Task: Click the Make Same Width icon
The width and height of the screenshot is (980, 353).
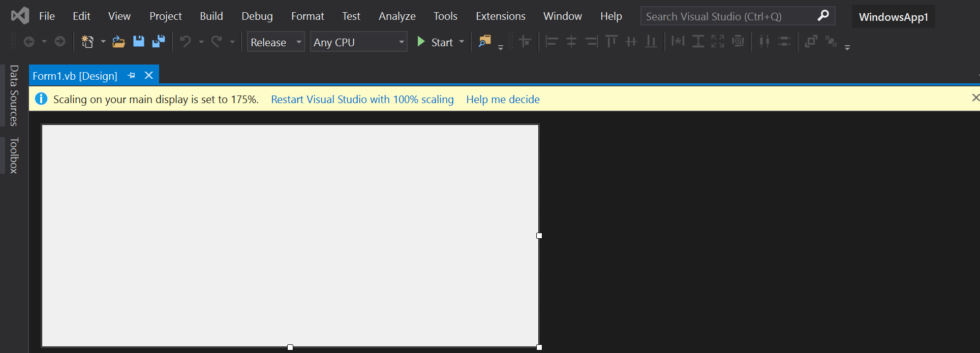Action: (678, 41)
